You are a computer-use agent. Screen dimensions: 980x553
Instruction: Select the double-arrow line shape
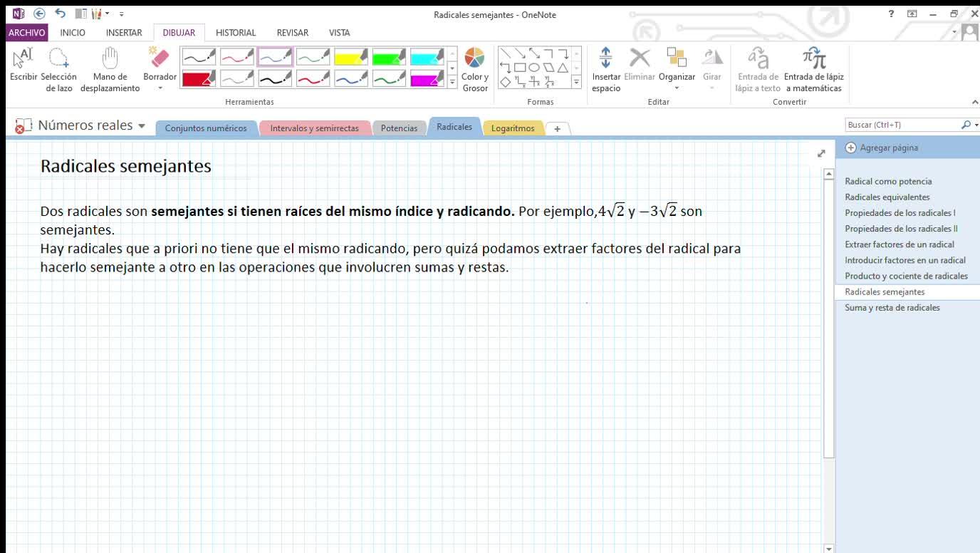(x=533, y=53)
